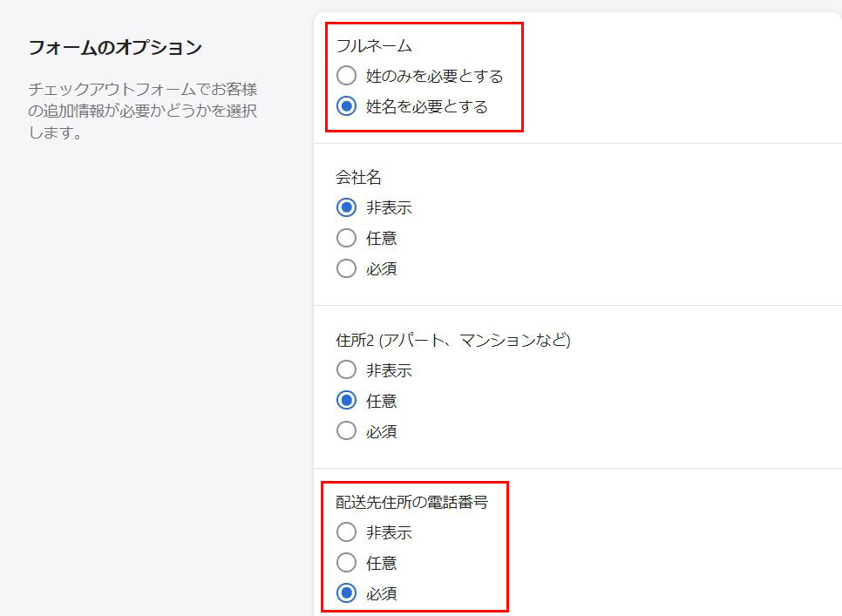Make 配送先住所の電話番号 任意 via radio button
Viewport: 842px width, 616px height.
[x=346, y=563]
